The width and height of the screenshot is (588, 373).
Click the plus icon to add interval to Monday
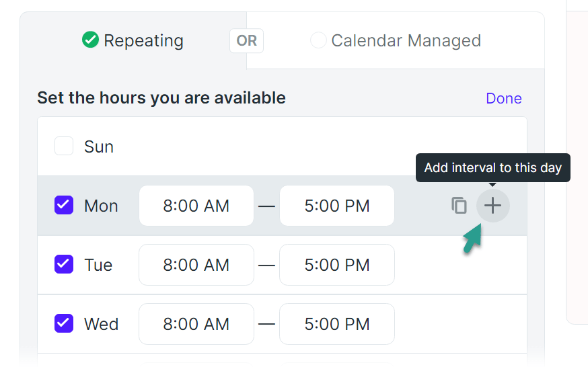coord(493,206)
